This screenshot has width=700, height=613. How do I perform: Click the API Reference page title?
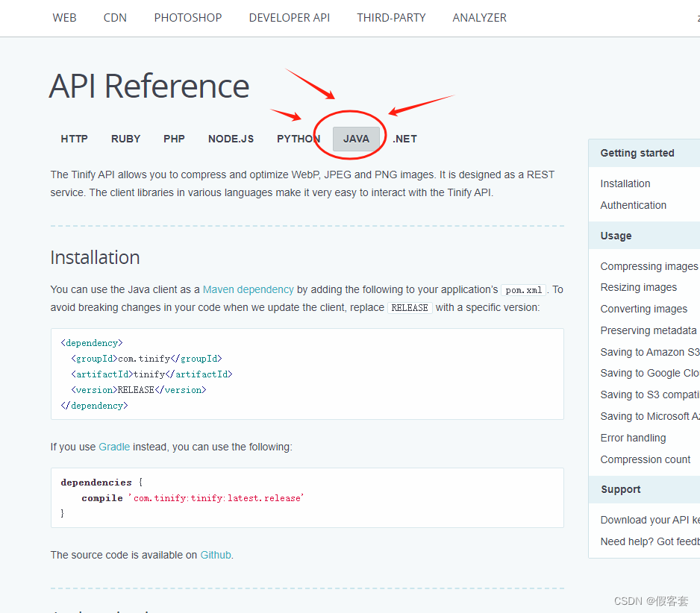click(149, 86)
